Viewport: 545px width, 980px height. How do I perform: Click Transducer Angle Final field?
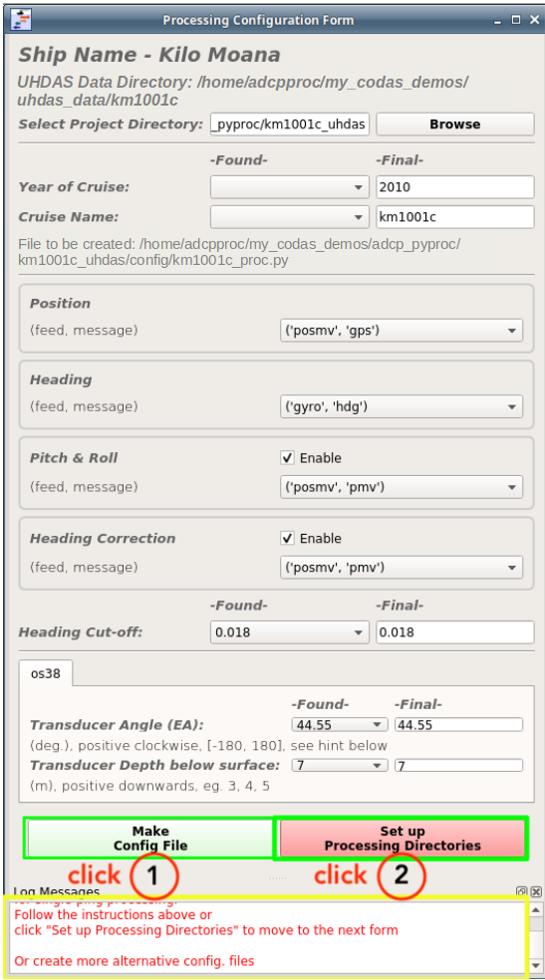[x=458, y=725]
